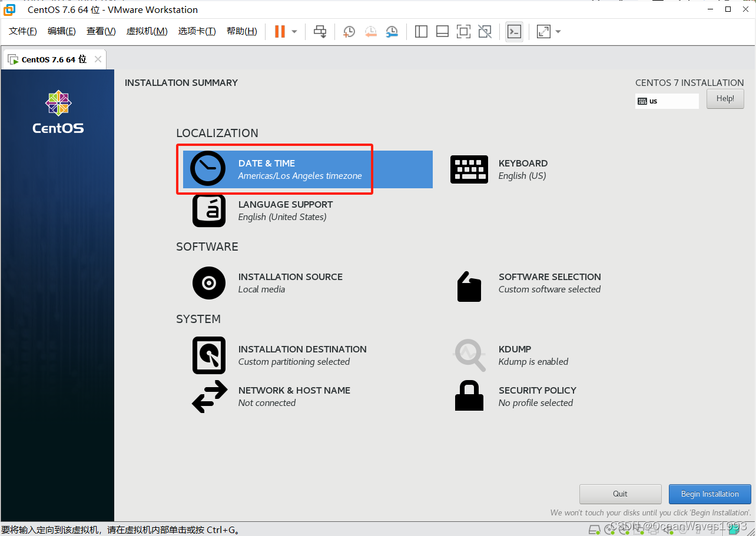Screen dimensions: 756x536
Task: Toggle the thumbnail bar layout icon
Action: click(442, 32)
